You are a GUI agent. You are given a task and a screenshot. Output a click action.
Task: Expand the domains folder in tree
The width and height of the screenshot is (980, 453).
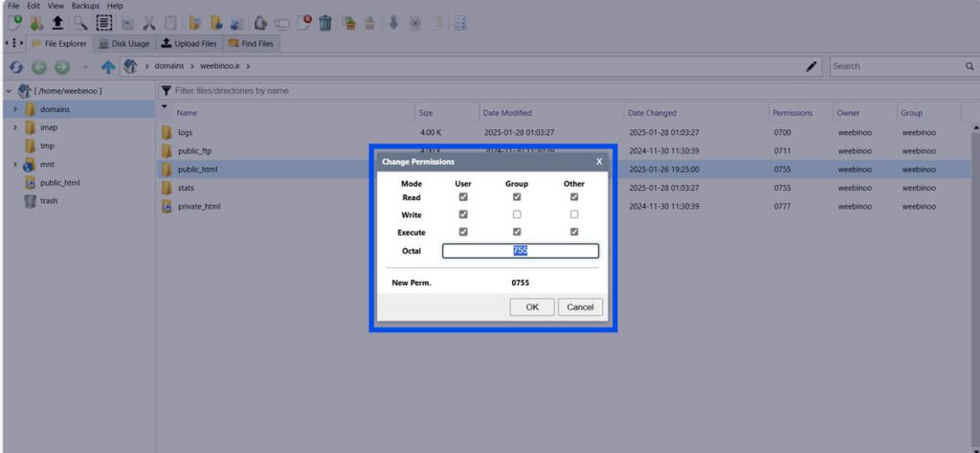tap(14, 109)
